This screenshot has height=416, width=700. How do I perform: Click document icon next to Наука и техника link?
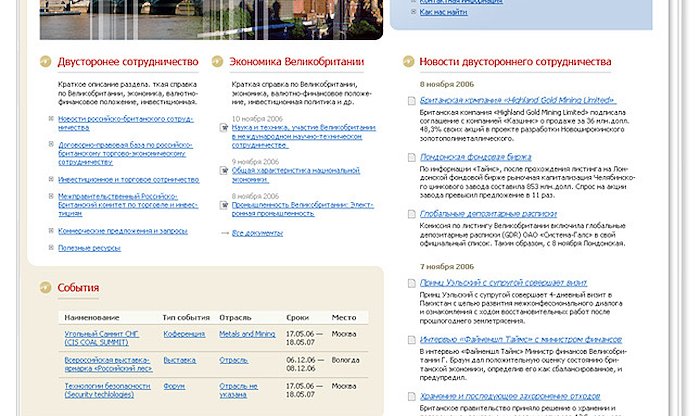click(224, 128)
